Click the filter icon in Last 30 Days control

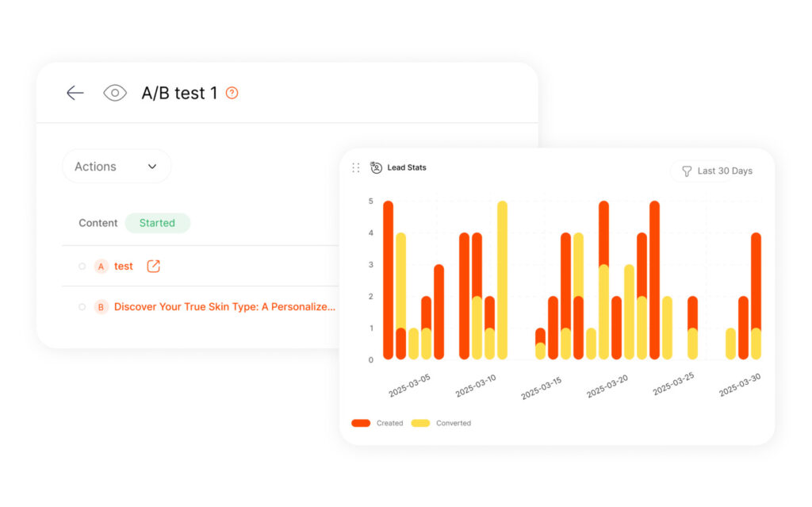(x=687, y=171)
